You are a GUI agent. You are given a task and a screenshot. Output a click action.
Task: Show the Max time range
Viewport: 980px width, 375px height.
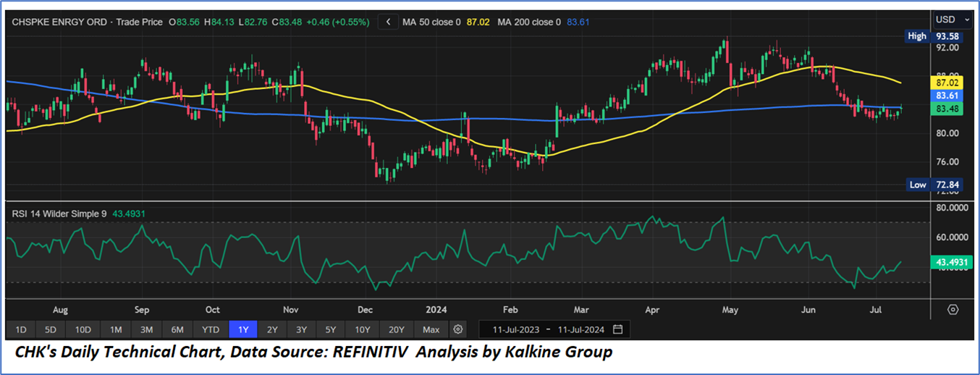(431, 329)
